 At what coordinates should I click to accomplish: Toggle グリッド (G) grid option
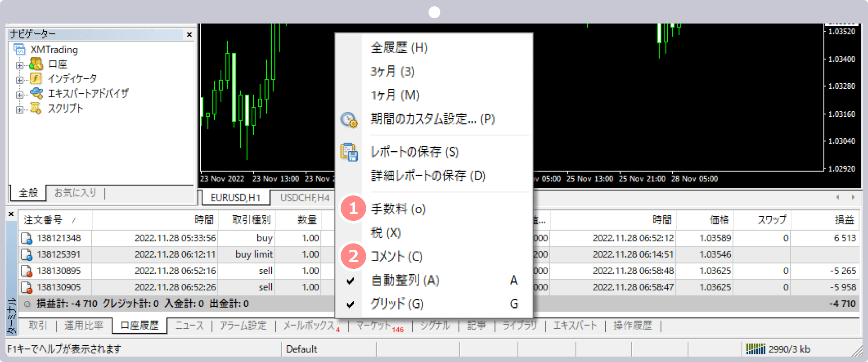point(434,304)
